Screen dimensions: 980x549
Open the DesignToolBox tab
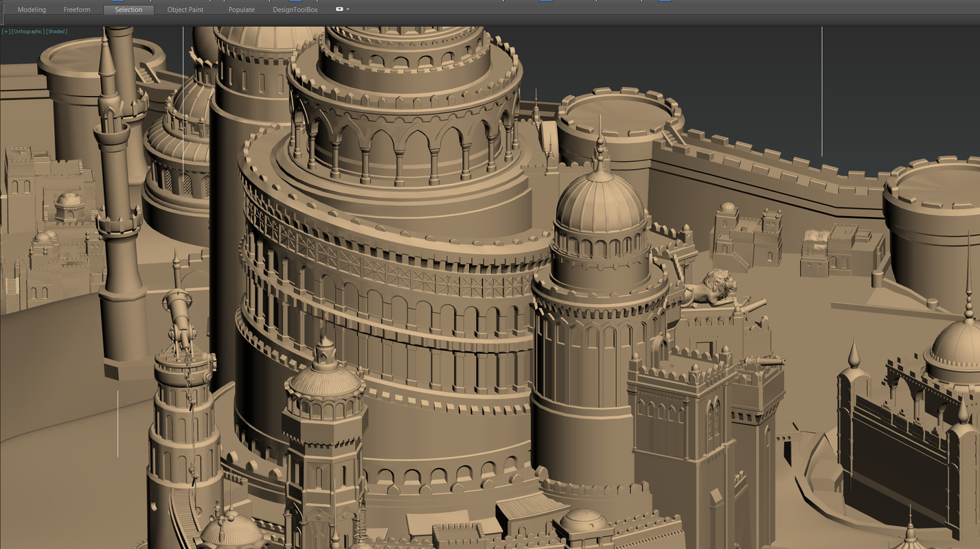pyautogui.click(x=295, y=9)
